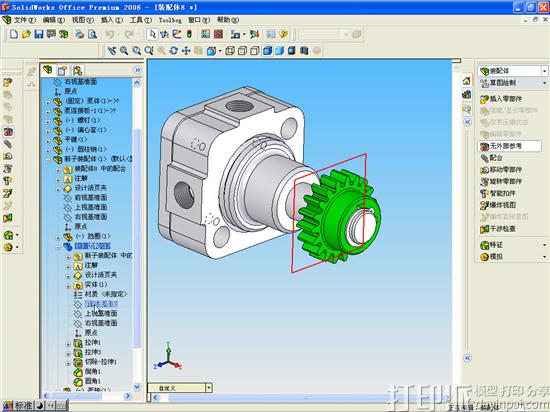Click the Print icon in the toolbar
The width and height of the screenshot is (550, 412).
click(80, 34)
